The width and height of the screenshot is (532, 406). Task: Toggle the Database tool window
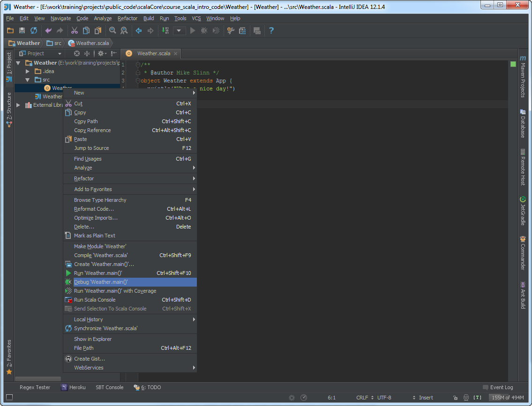523,123
